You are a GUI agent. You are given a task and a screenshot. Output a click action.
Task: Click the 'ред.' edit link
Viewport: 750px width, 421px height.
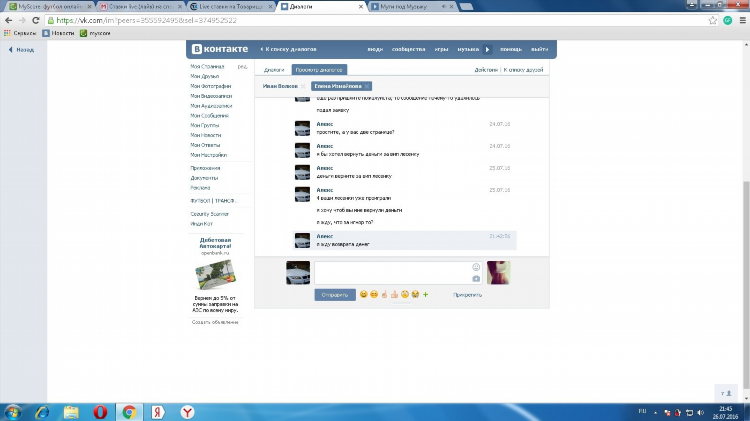(243, 66)
